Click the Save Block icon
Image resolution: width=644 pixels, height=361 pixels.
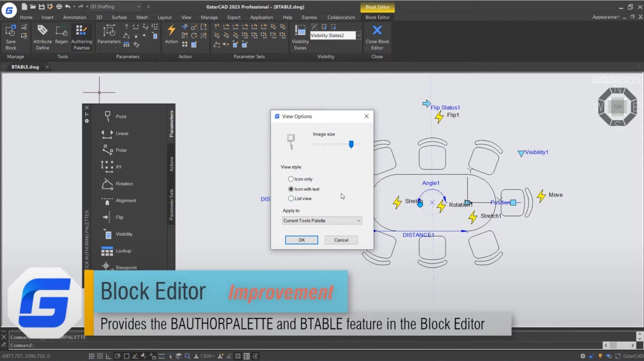(11, 31)
